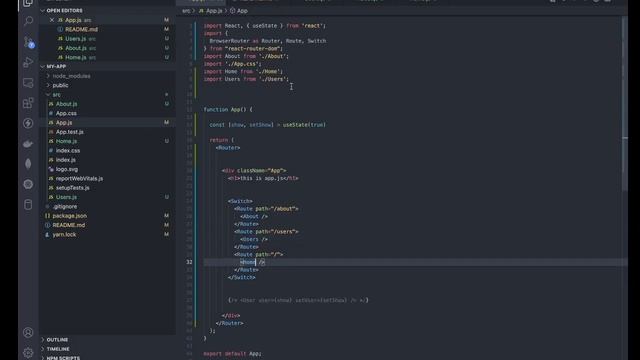640x360 pixels.
Task: Click the import './App.css' line
Action: [232, 64]
